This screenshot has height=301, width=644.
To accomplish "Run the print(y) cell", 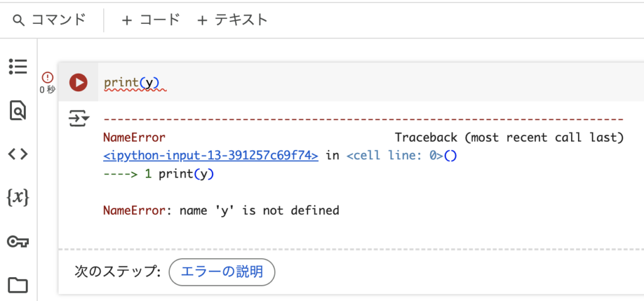I will (78, 82).
